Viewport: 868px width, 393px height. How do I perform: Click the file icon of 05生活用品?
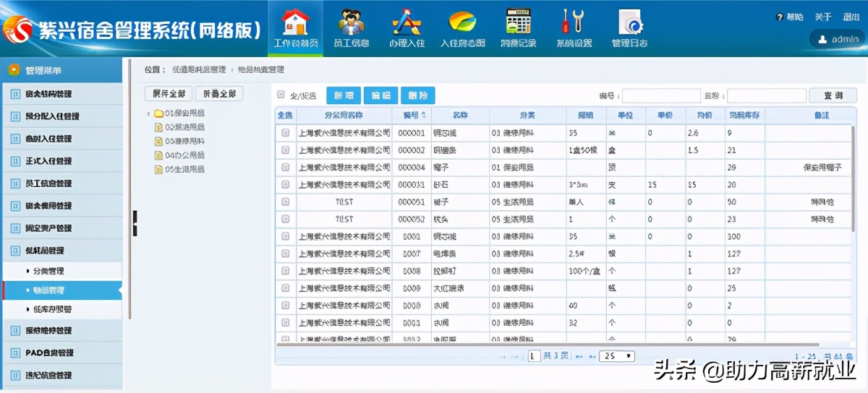coord(158,169)
